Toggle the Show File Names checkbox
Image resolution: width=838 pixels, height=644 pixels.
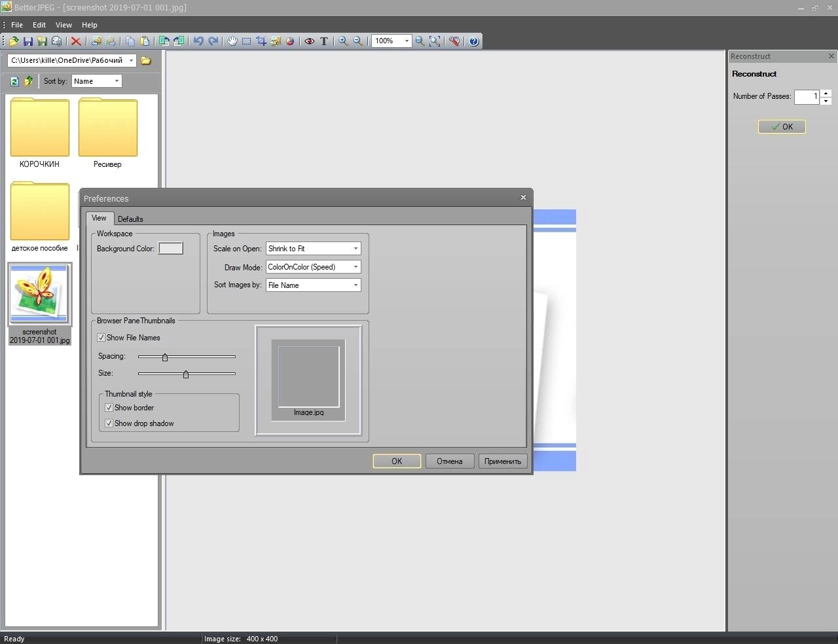pos(101,338)
